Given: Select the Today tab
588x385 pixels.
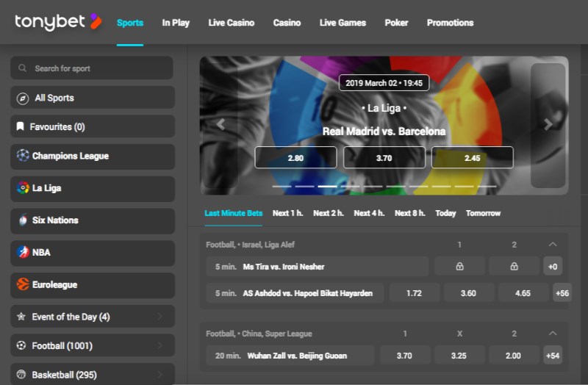Looking at the screenshot, I should point(445,213).
